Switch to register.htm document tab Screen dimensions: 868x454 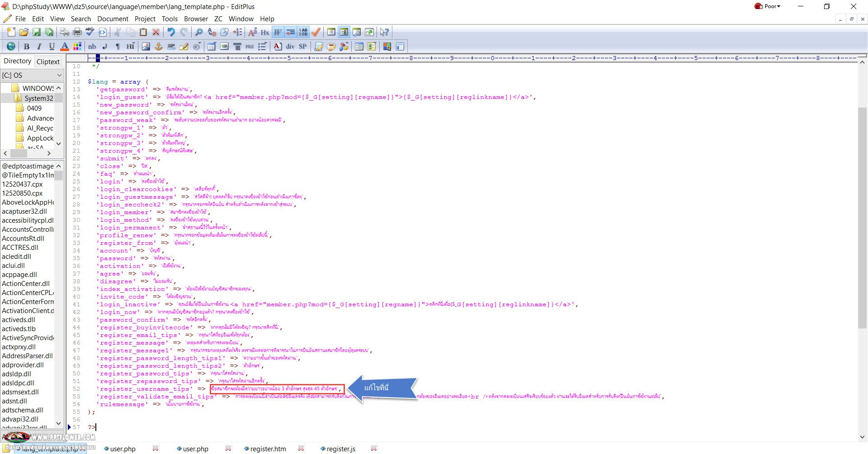(x=268, y=449)
